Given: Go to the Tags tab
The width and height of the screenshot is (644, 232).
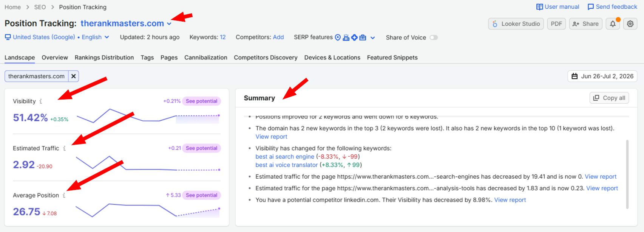Looking at the screenshot, I should 147,58.
